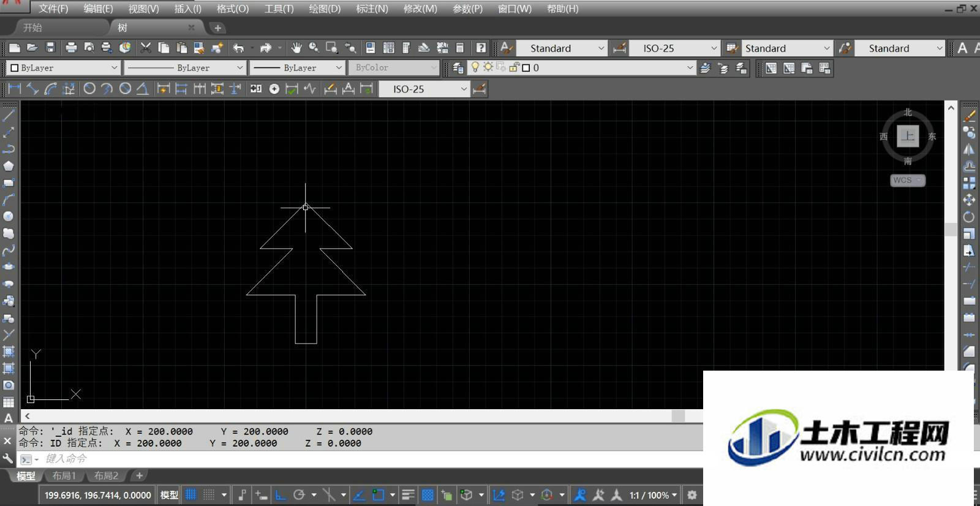The height and width of the screenshot is (506, 980).
Task: Open the multileader style Standard dropdown
Action: click(900, 48)
